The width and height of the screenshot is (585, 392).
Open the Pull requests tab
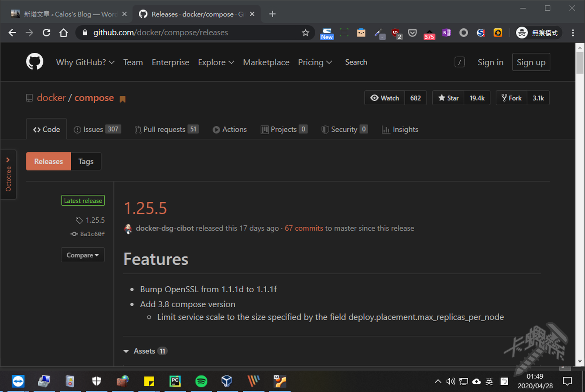pyautogui.click(x=164, y=129)
